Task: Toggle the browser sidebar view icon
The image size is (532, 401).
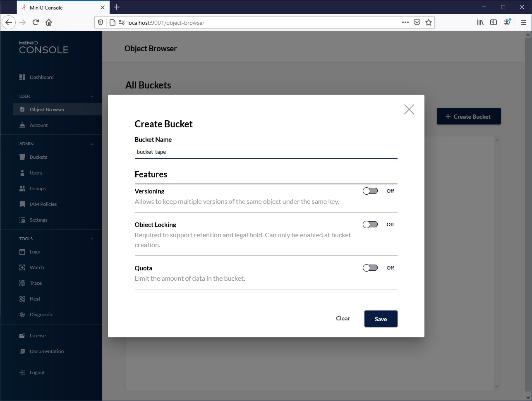Action: pyautogui.click(x=494, y=22)
